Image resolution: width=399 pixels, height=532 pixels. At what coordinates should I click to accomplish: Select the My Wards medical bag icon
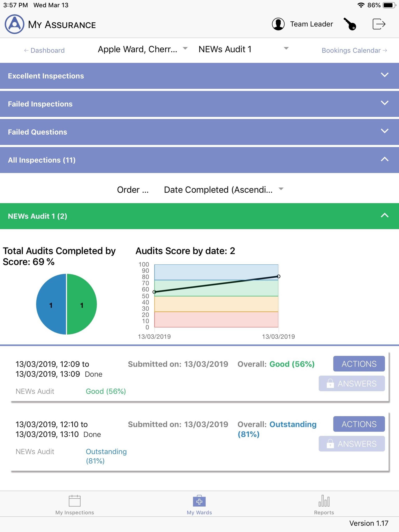199,501
